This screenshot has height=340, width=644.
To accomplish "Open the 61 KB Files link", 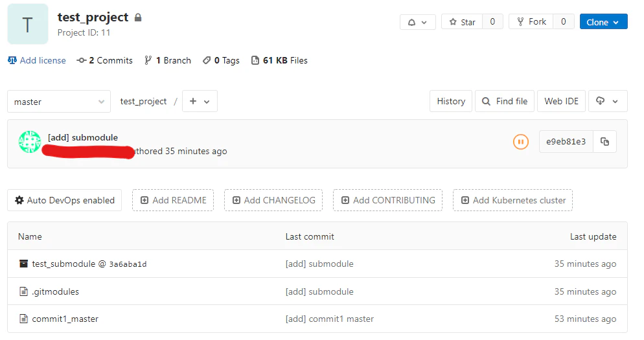I will pyautogui.click(x=285, y=60).
